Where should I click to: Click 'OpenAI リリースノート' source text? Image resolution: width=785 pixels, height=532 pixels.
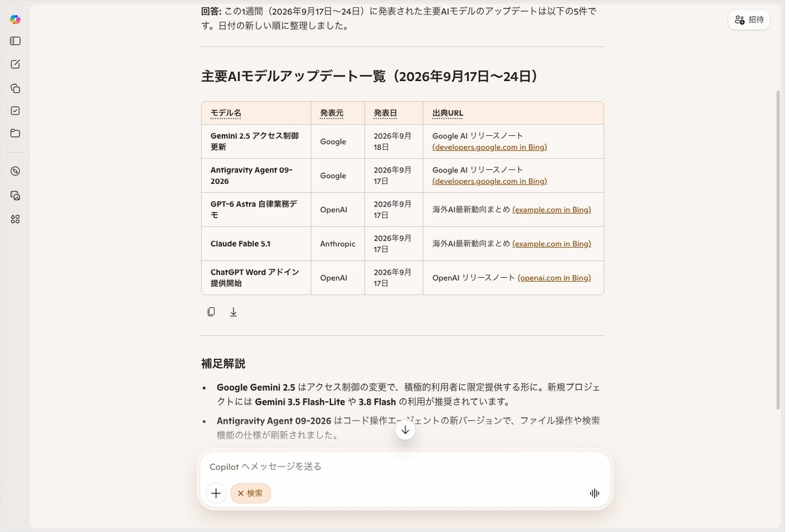474,278
